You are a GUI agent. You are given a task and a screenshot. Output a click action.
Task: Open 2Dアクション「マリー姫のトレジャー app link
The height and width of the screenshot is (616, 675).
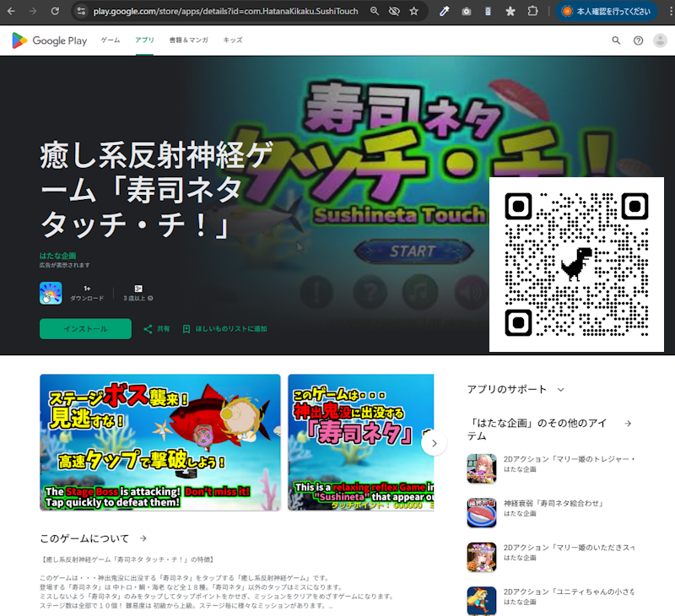(569, 459)
